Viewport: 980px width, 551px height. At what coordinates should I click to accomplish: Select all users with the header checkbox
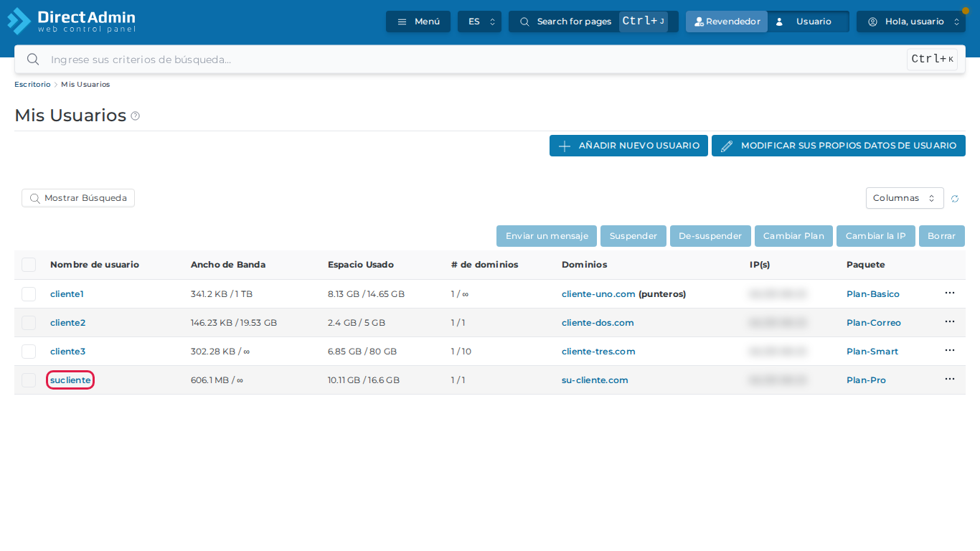[x=29, y=265]
